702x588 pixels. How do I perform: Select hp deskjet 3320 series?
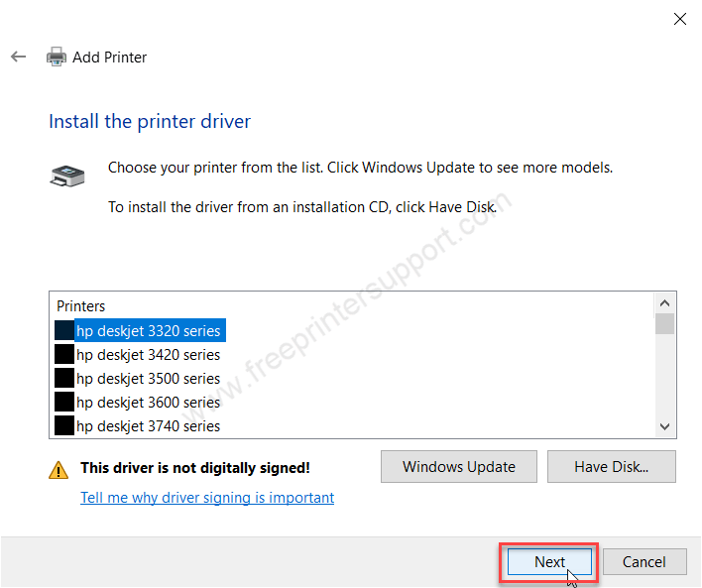[148, 330]
